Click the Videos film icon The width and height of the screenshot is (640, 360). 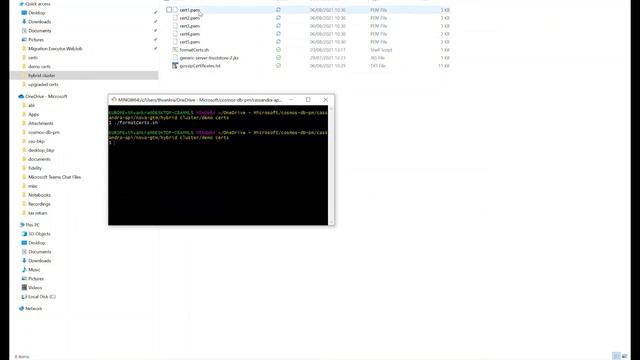[x=24, y=288]
